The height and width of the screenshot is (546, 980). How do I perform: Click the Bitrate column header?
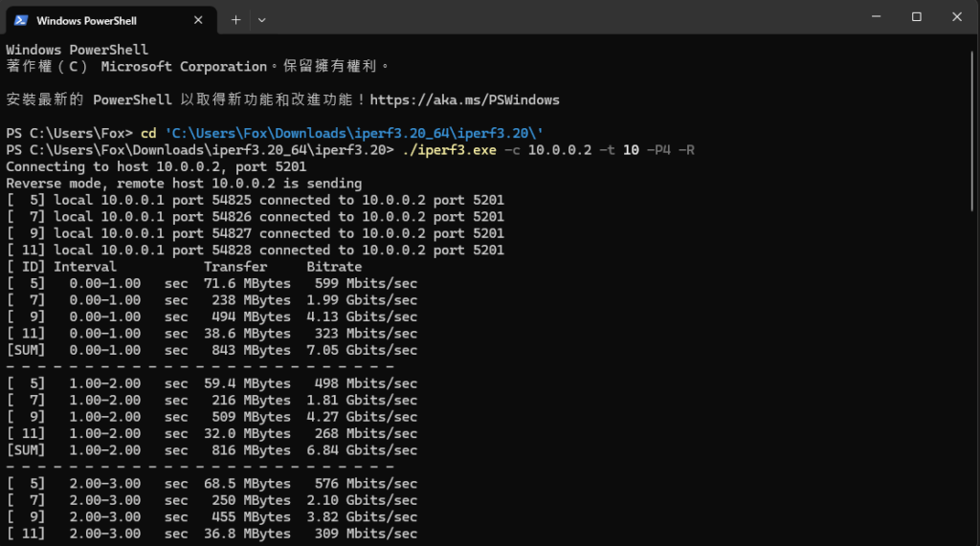point(334,267)
